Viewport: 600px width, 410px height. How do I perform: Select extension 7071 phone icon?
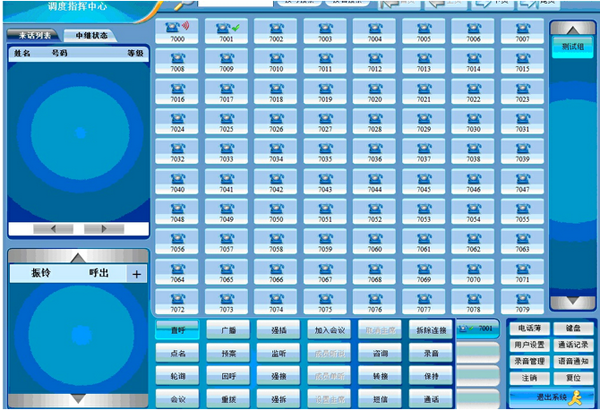pos(522,272)
